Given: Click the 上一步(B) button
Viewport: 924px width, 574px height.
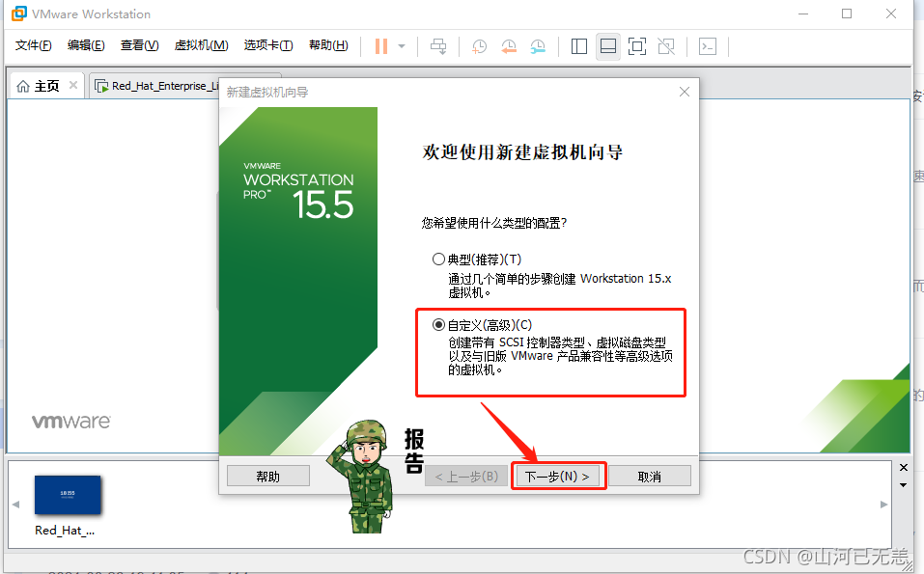Looking at the screenshot, I should tap(466, 477).
